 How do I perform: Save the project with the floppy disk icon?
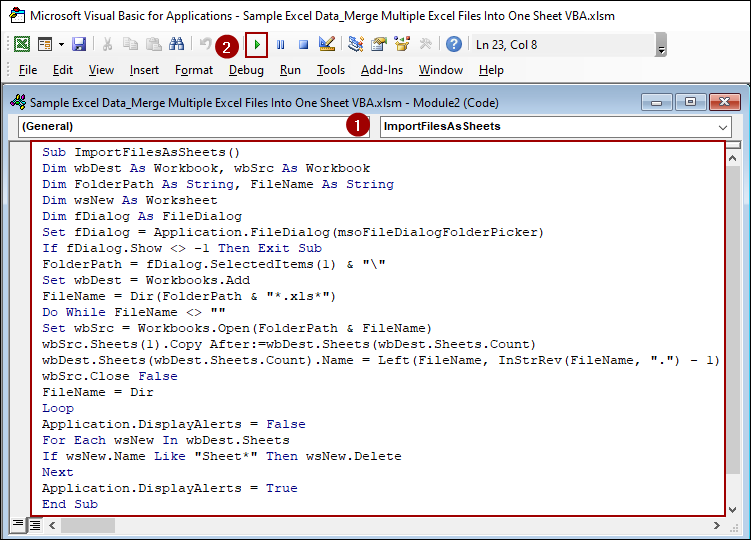[x=79, y=44]
